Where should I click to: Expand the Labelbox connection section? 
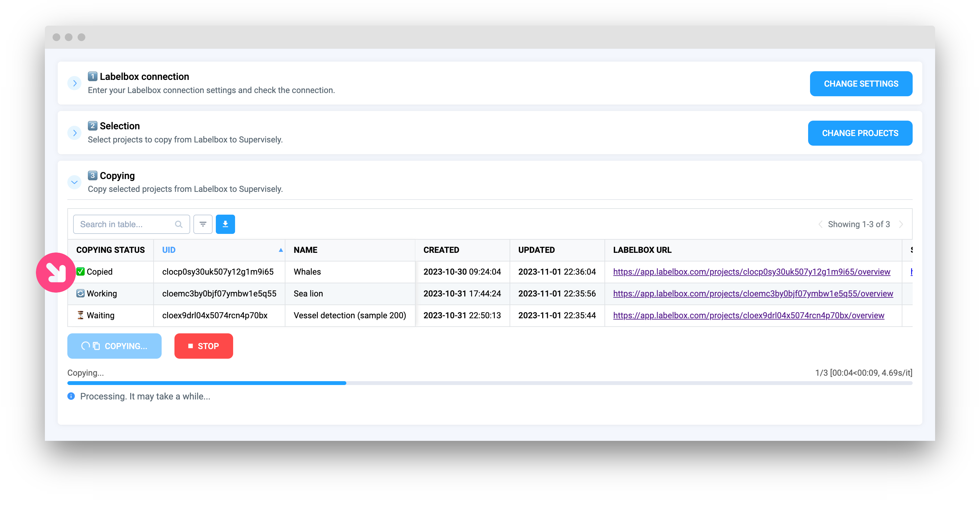[x=75, y=83]
